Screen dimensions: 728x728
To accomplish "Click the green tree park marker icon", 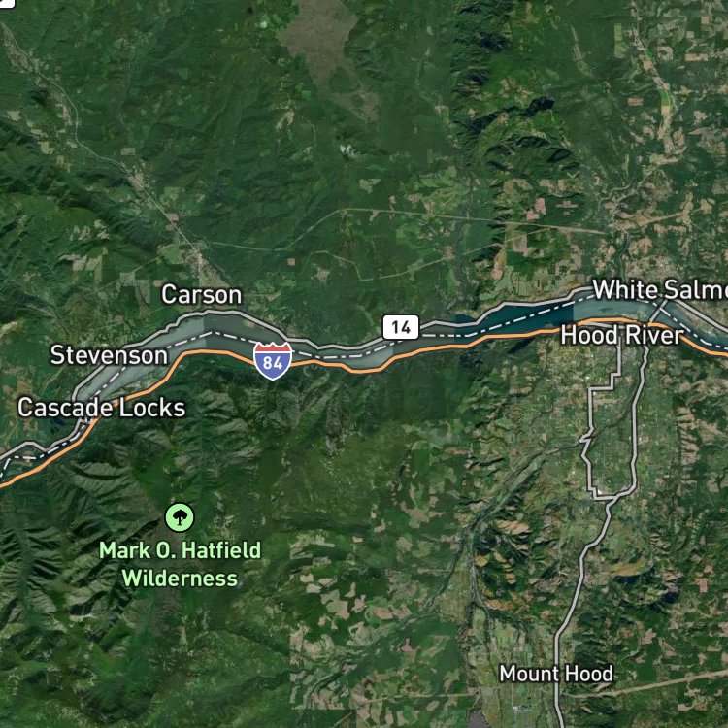I will 180,517.
